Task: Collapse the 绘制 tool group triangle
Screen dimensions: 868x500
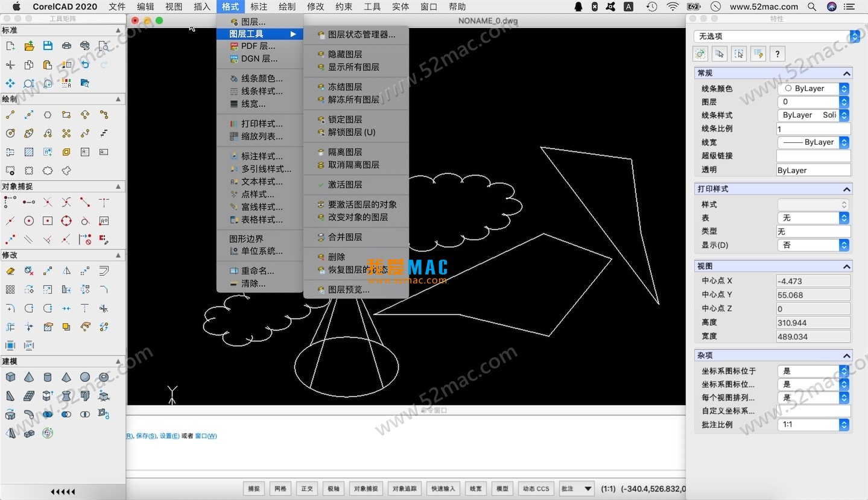Action: 118,99
